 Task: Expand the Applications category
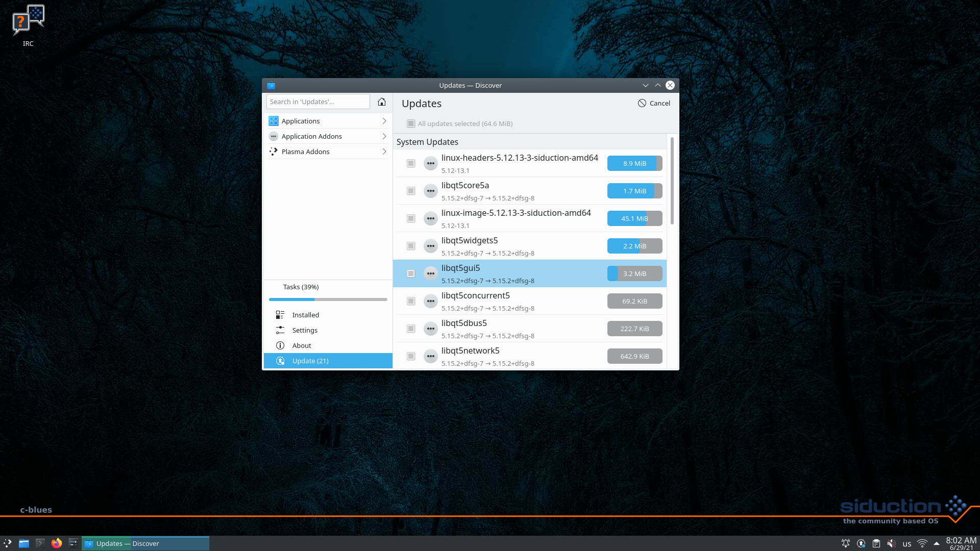click(x=328, y=121)
